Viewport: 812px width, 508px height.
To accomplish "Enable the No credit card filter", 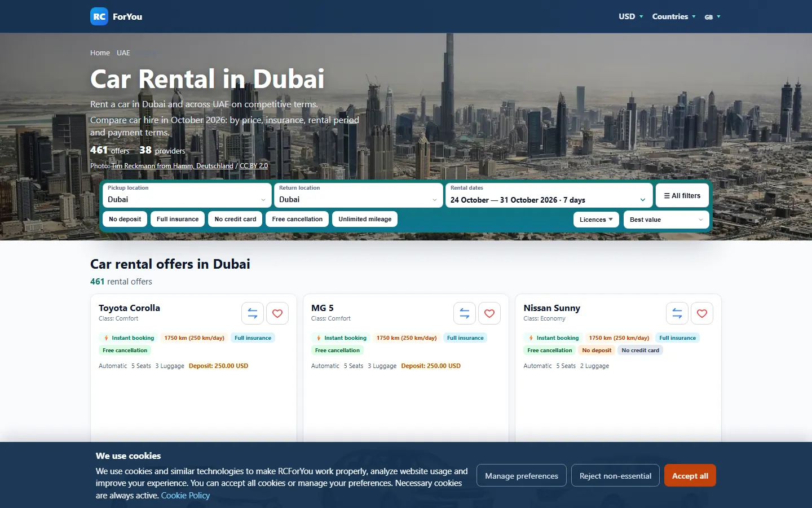I will point(235,219).
